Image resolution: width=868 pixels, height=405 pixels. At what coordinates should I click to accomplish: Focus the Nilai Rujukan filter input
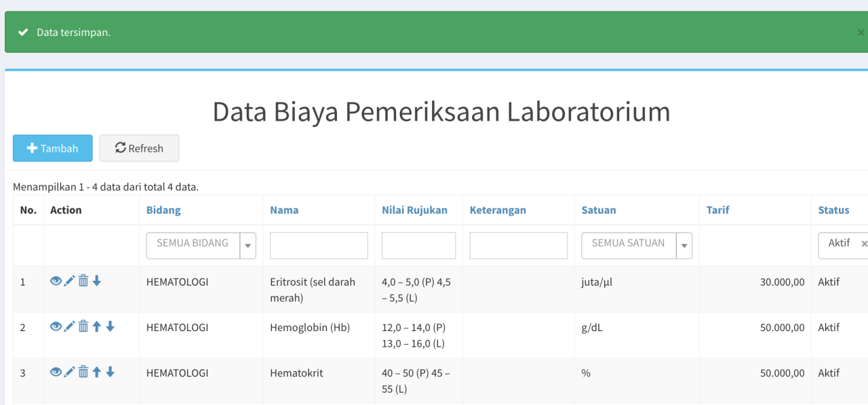click(x=418, y=246)
